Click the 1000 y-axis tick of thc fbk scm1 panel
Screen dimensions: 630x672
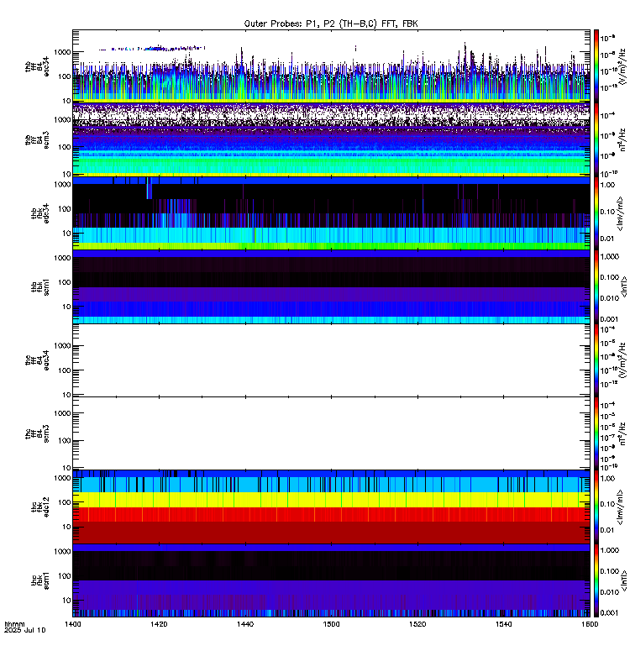(62, 552)
